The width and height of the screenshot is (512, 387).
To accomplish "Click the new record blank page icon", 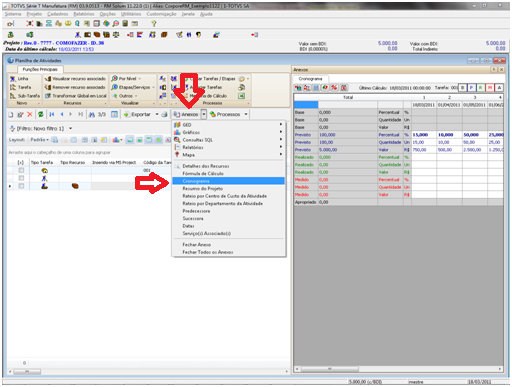I will pyautogui.click(x=11, y=114).
